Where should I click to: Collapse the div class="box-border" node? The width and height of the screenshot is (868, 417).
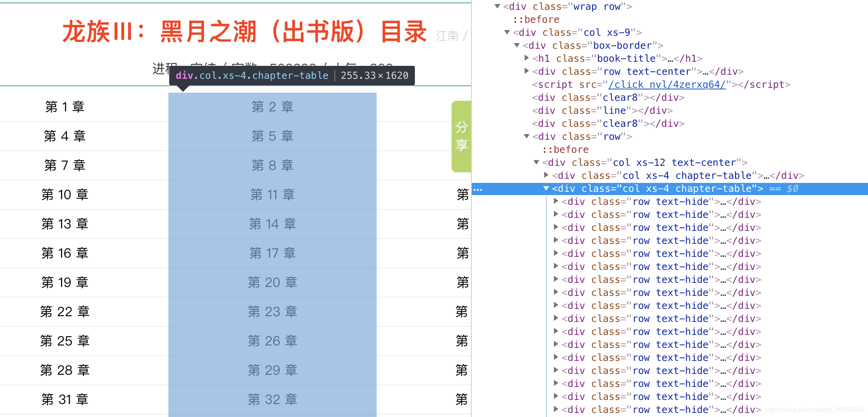pos(517,46)
